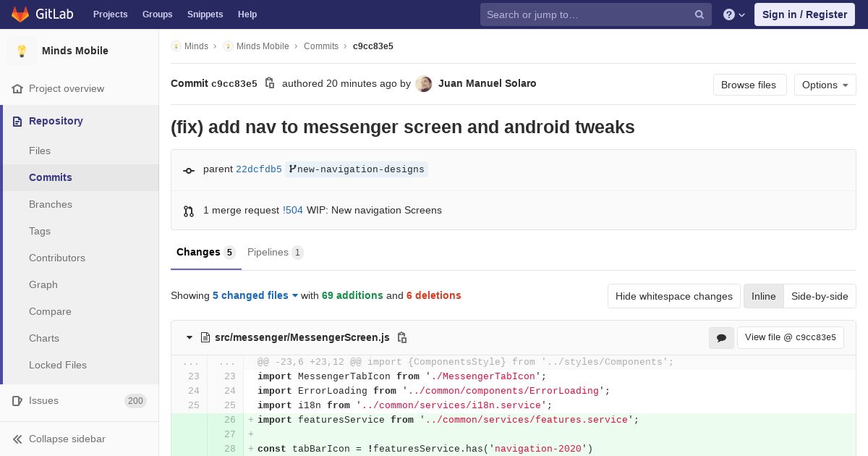Expand the 5 changed files dropdown
Viewport: 868px width, 456px height.
coord(255,295)
